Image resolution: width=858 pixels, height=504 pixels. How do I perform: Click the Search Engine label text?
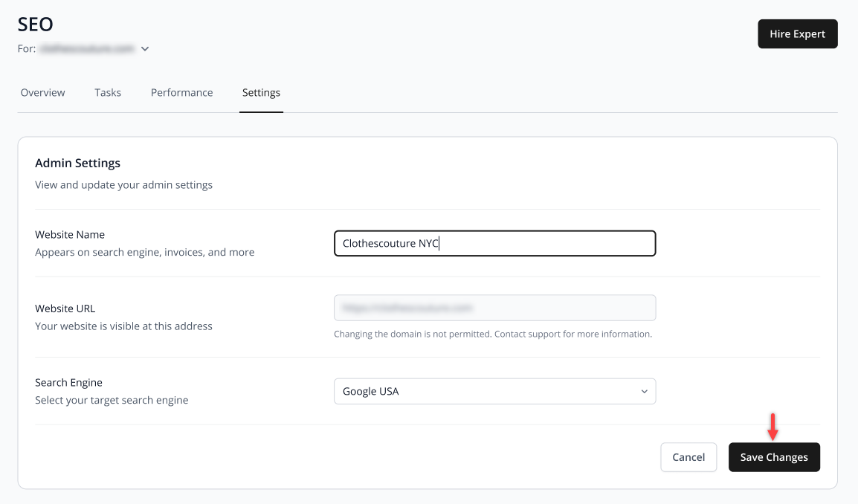point(69,383)
